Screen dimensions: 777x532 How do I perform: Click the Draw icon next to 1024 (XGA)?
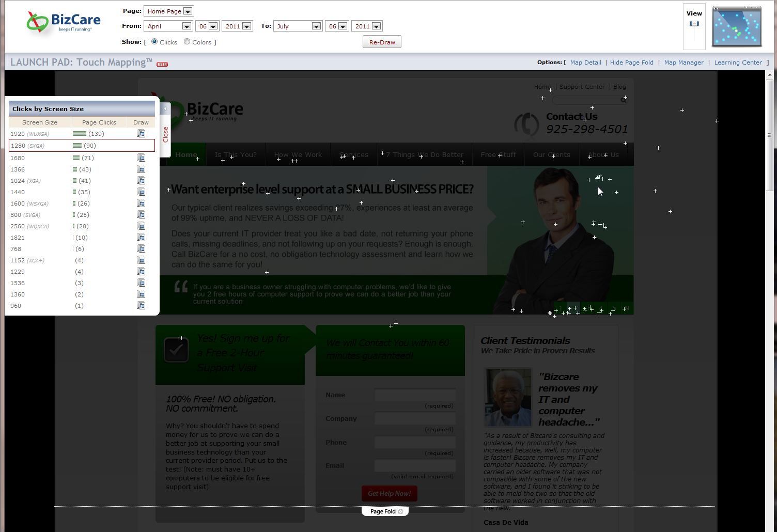[x=141, y=180]
